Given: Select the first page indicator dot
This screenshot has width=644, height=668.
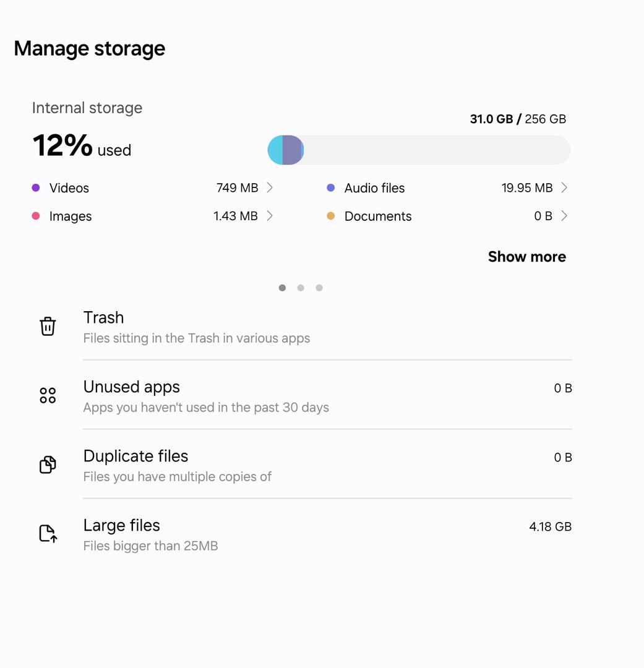Looking at the screenshot, I should pos(282,288).
